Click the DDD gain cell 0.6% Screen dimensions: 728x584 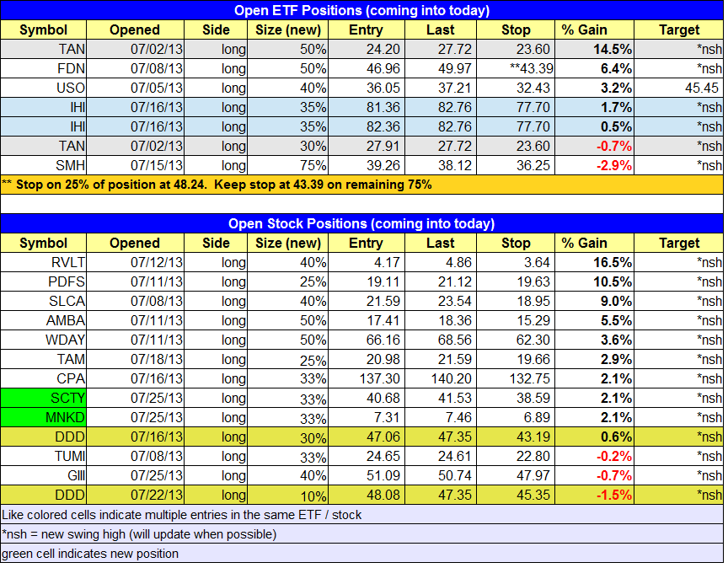(595, 437)
